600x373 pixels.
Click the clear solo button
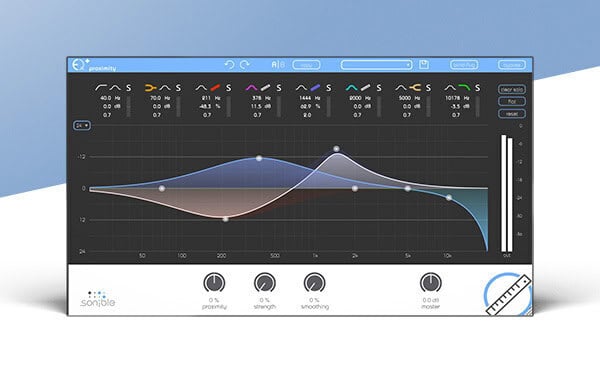pyautogui.click(x=512, y=90)
